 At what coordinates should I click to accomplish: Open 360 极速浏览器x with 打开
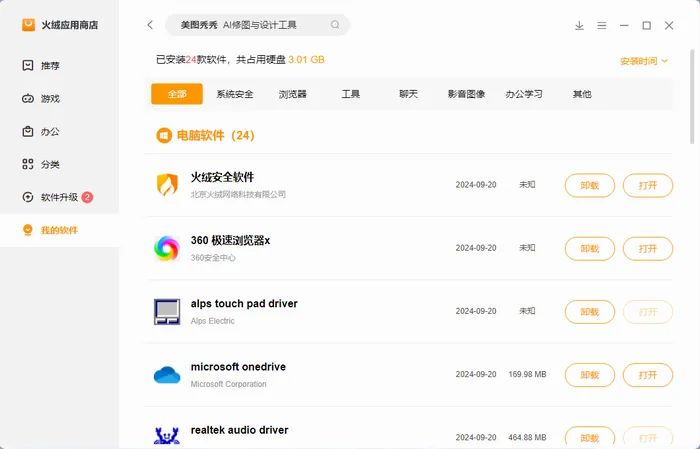pyautogui.click(x=648, y=249)
